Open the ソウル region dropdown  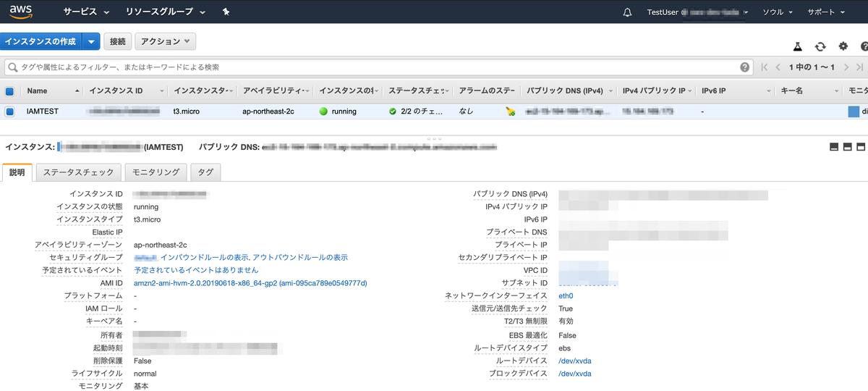pos(778,12)
